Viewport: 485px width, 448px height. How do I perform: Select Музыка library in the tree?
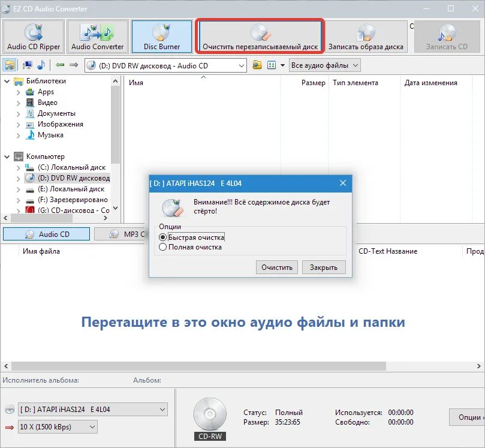tap(50, 135)
